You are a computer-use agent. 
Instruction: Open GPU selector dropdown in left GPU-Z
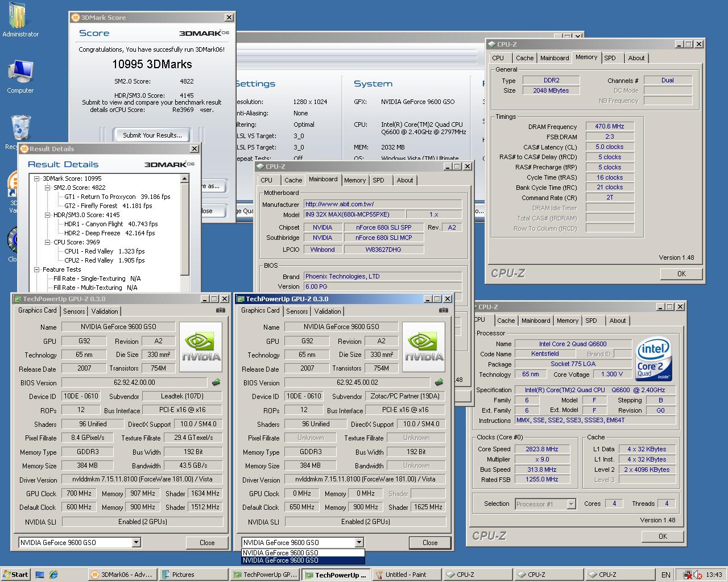click(x=136, y=542)
